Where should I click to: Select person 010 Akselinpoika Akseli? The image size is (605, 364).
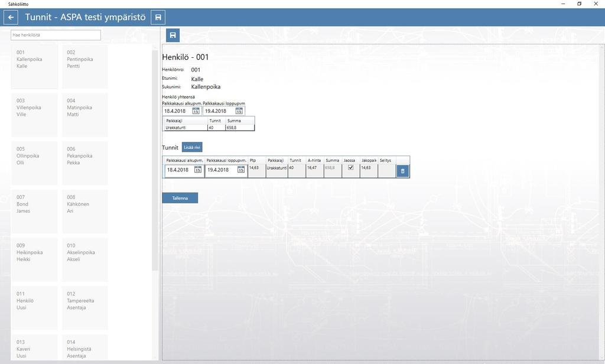point(85,259)
